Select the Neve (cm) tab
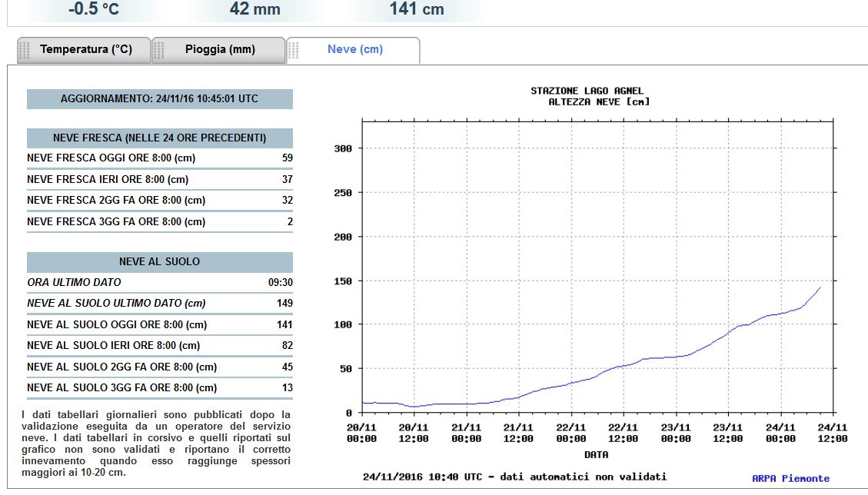Viewport: 868px width, 495px height. [x=353, y=50]
